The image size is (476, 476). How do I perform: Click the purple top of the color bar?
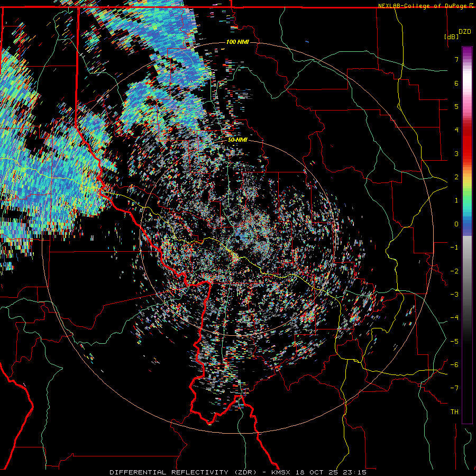(467, 52)
